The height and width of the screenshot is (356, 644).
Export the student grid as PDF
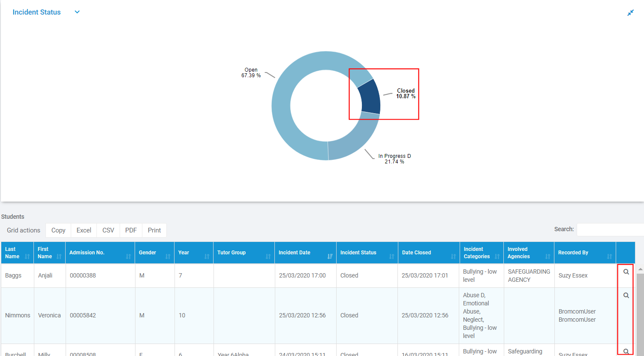(x=131, y=230)
